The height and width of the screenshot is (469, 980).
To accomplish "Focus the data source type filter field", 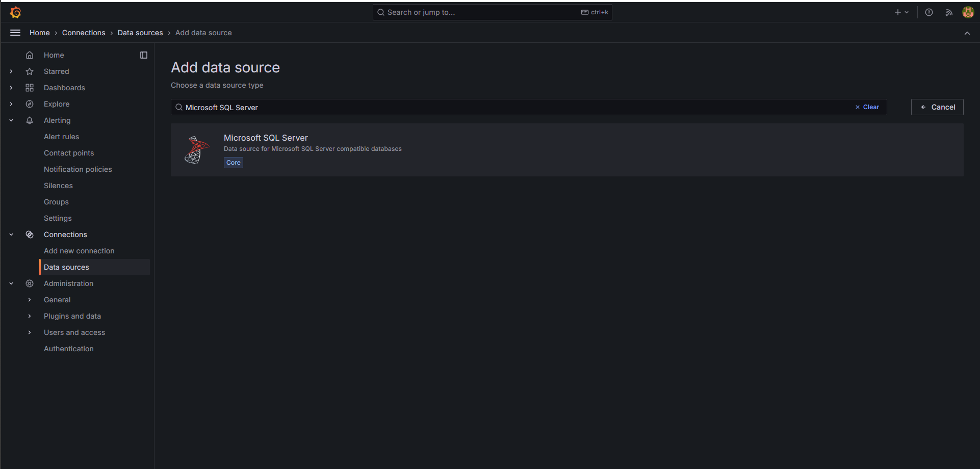I will (x=529, y=107).
